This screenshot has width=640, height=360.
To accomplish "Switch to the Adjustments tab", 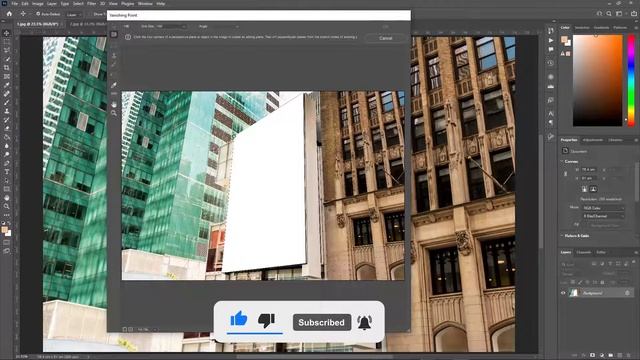I will click(593, 140).
